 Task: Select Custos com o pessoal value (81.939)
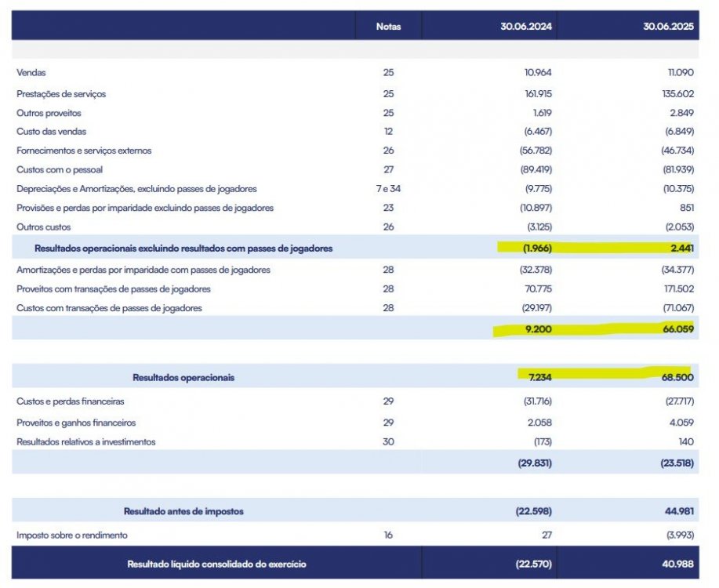pyautogui.click(x=679, y=169)
